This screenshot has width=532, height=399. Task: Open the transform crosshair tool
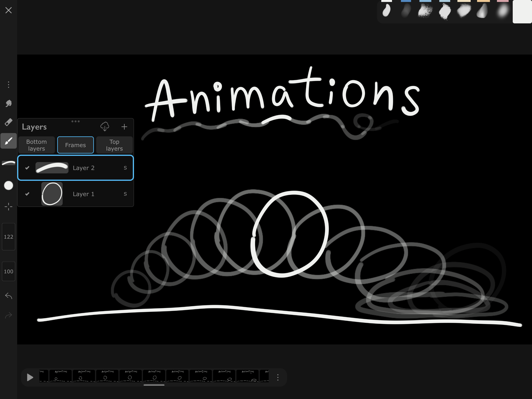[x=8, y=207]
